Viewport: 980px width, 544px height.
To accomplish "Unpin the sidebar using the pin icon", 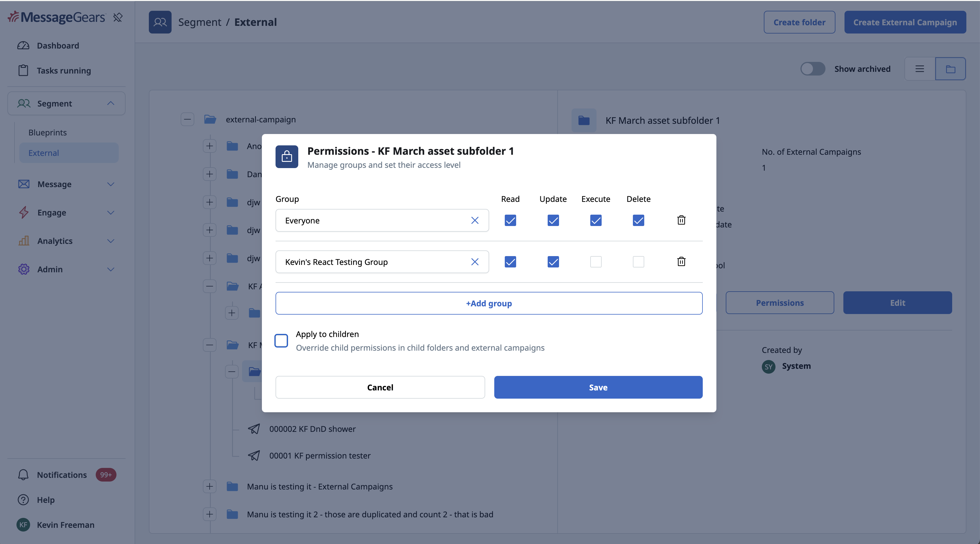I will coord(118,17).
